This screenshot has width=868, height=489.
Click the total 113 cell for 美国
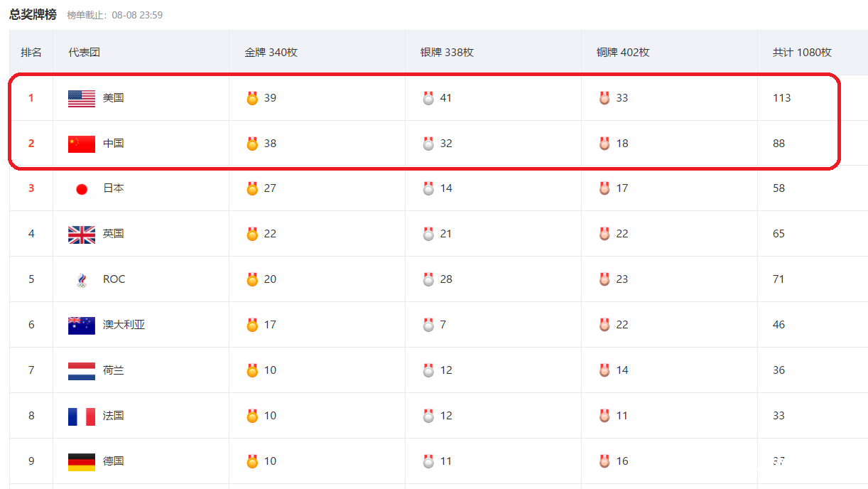tap(781, 98)
